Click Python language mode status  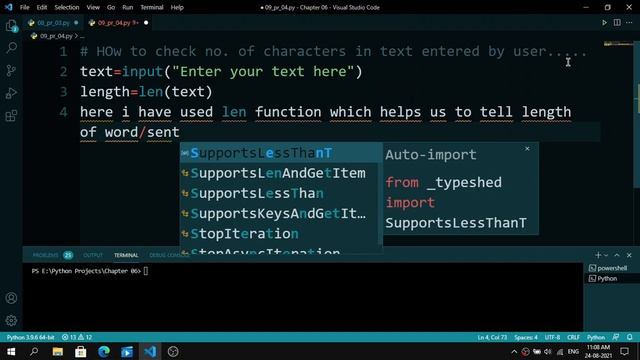click(x=596, y=337)
